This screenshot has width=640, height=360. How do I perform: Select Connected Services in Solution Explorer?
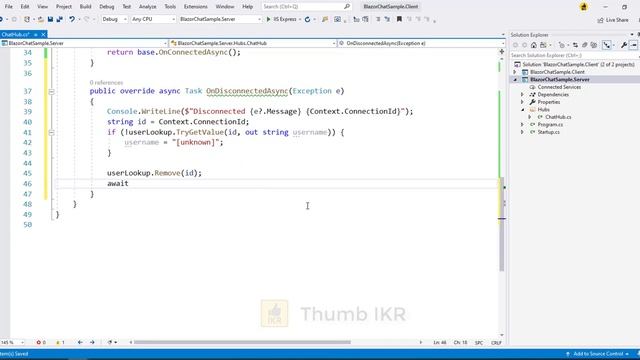[x=559, y=87]
